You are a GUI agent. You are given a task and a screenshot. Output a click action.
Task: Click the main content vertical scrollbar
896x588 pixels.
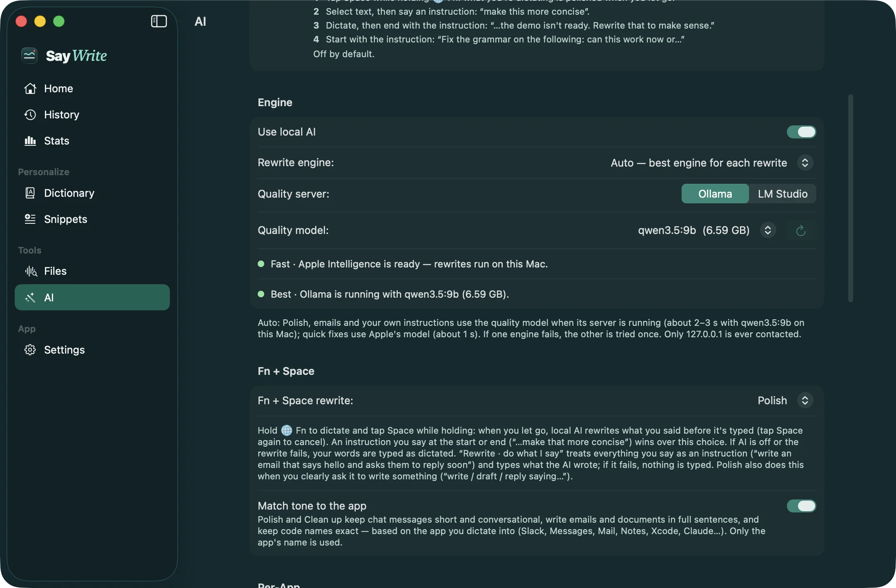851,198
